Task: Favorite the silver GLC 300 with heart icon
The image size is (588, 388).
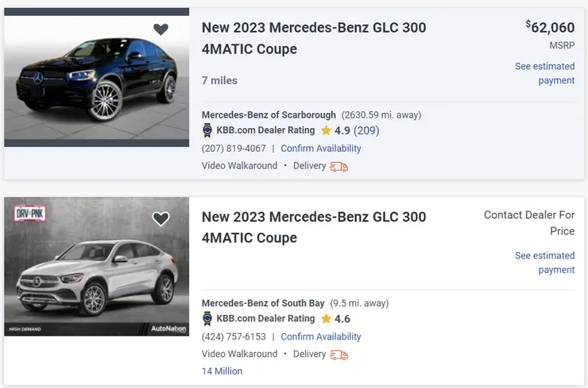Action: (161, 219)
